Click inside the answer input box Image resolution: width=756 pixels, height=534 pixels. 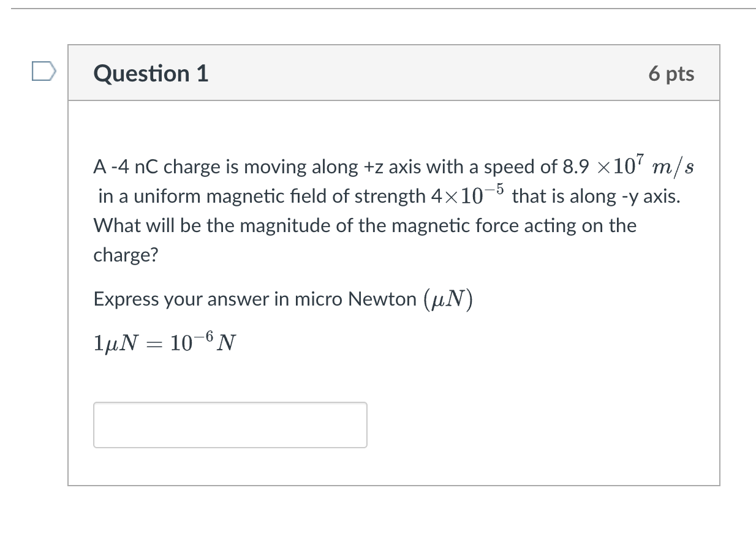pos(230,424)
